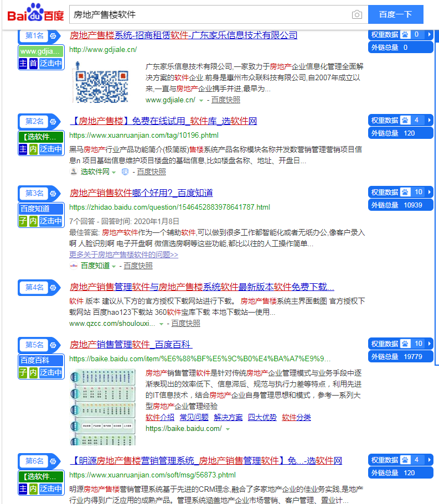Screen dimensions: 439x504
Task: Click 解决方案 sublink under 百度百科
Action: (228, 418)
